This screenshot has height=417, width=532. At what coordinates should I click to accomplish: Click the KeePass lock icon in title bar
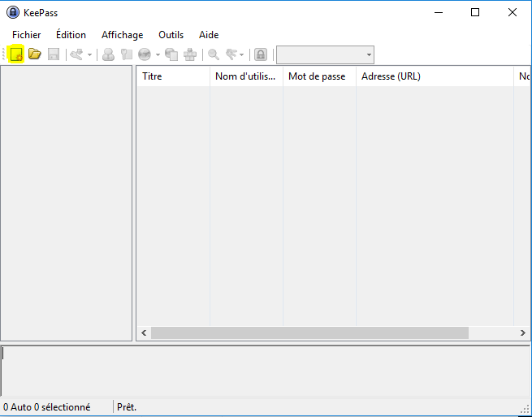coord(13,12)
